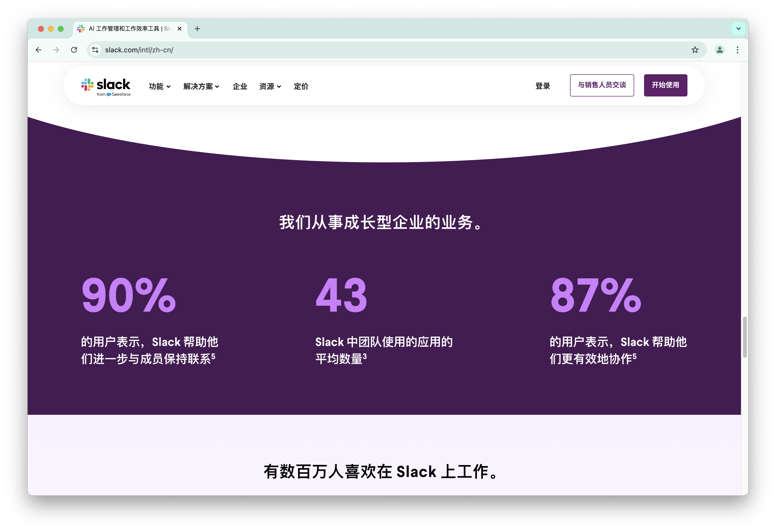View site information icon in address bar
The height and width of the screenshot is (532, 776).
pos(95,50)
